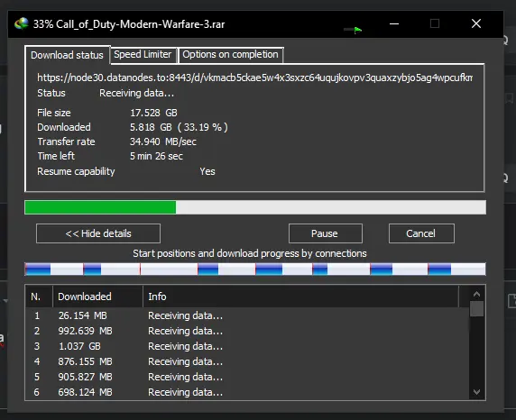Click the transfer rate 34.940 MB/sec

(x=163, y=142)
